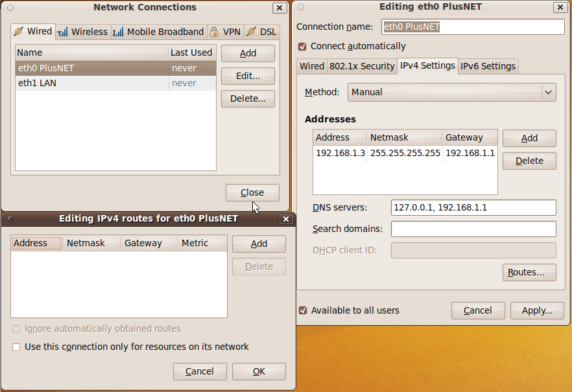
Task: Click the Last Used column header
Action: tap(192, 52)
